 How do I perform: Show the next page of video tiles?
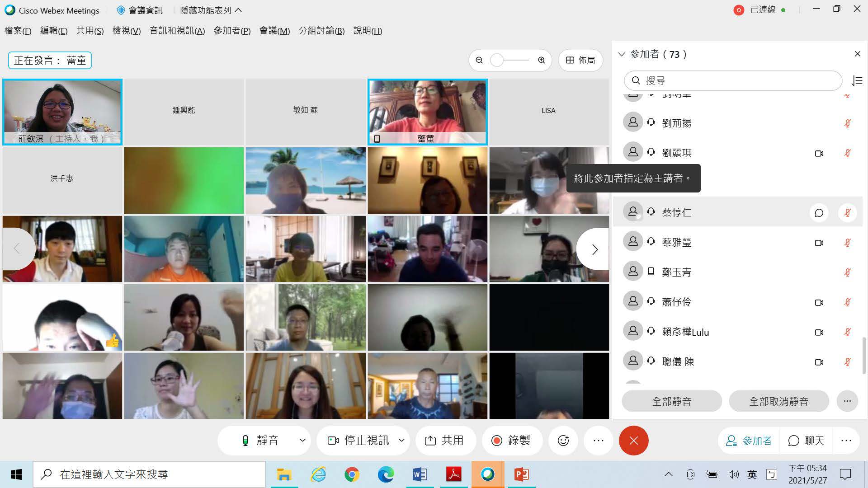pyautogui.click(x=594, y=249)
